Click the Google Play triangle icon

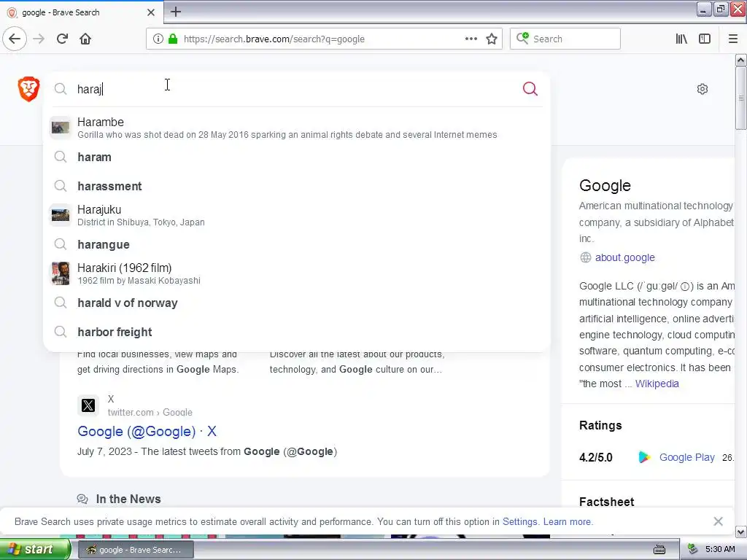coord(644,457)
